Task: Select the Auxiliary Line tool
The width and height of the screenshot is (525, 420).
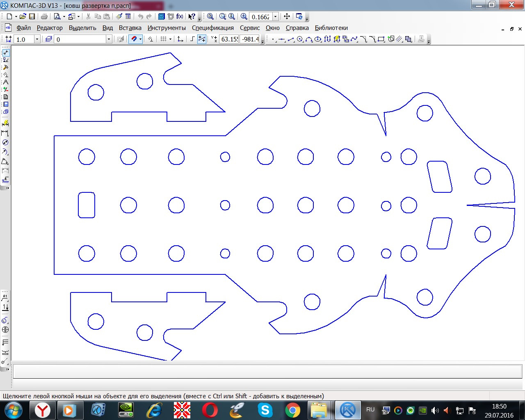Action: point(282,39)
